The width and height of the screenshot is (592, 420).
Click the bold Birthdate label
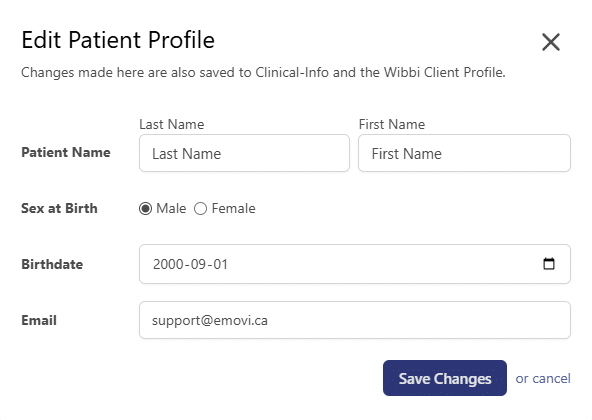(52, 264)
